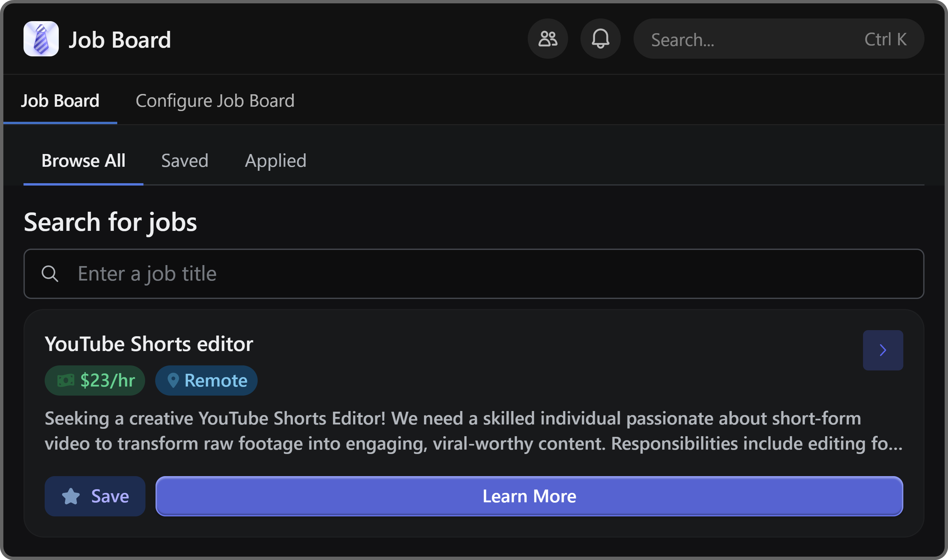Switch to Configure Job Board tab
Image resolution: width=948 pixels, height=560 pixels.
click(x=215, y=101)
